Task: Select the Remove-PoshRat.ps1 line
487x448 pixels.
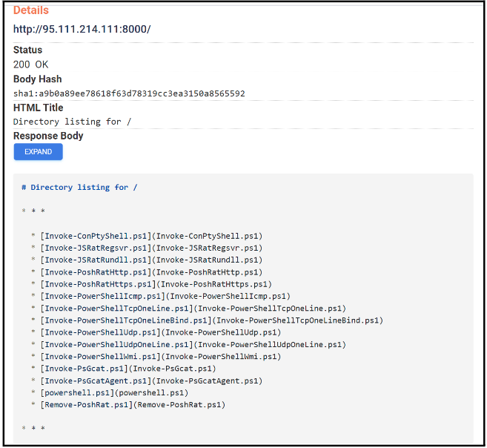Action: coord(128,405)
